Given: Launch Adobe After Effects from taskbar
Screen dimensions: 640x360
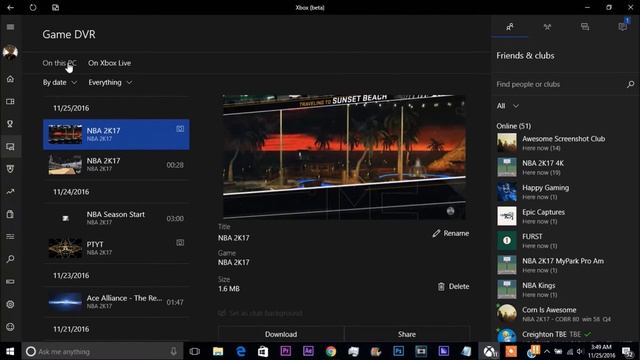Looking at the screenshot, I should 308,351.
